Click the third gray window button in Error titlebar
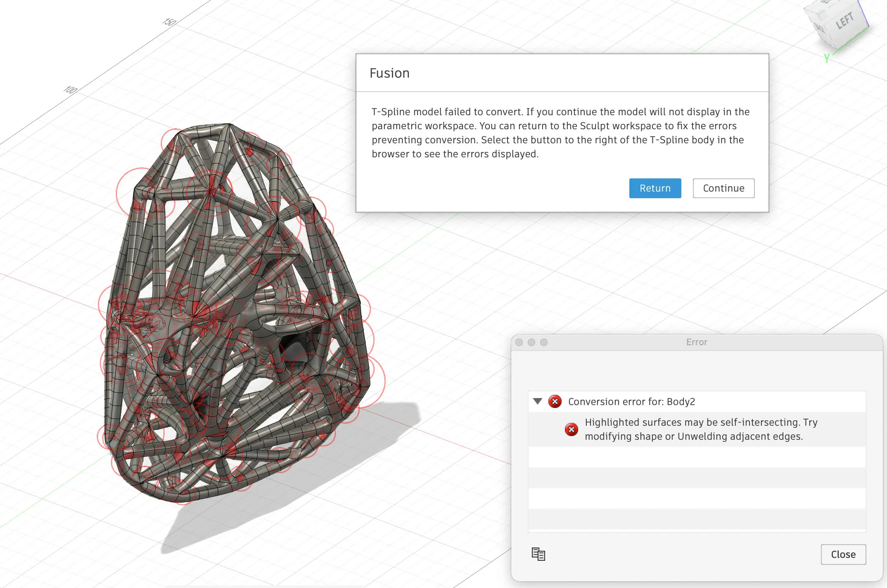Viewport: 887px width, 588px height. [544, 342]
